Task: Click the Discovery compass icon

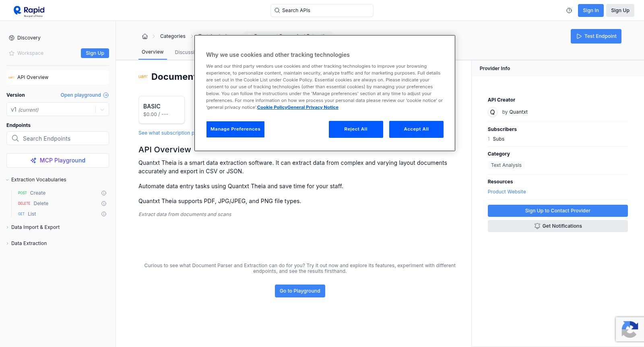Action: click(12, 38)
